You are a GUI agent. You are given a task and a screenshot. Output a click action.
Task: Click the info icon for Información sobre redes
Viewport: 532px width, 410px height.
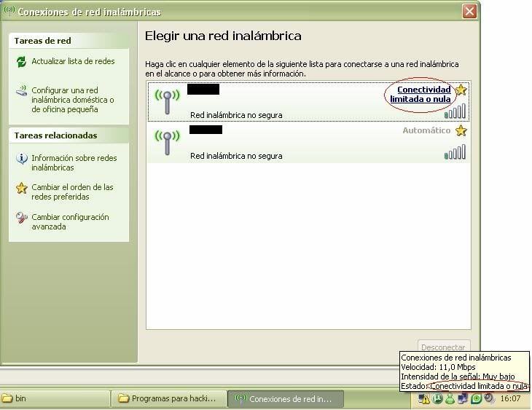pyautogui.click(x=21, y=158)
